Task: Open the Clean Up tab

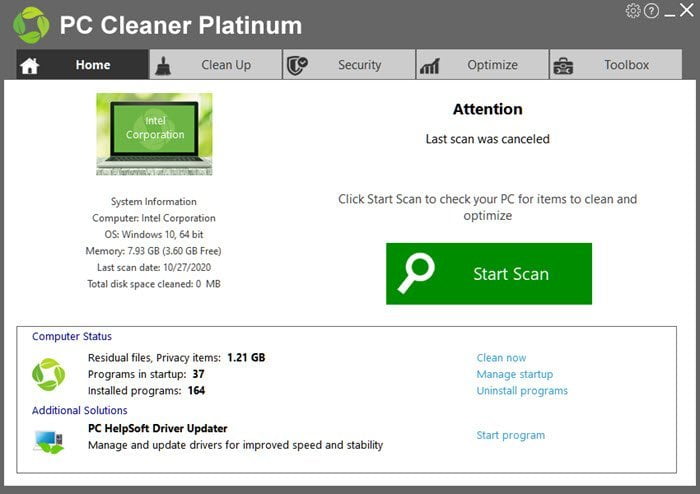Action: (x=216, y=65)
